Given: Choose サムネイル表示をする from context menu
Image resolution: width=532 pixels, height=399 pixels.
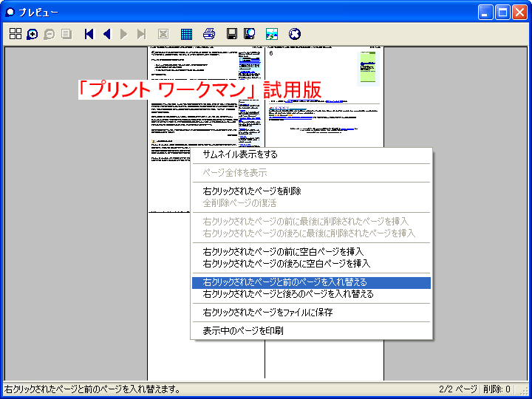Looking at the screenshot, I should tap(312, 154).
